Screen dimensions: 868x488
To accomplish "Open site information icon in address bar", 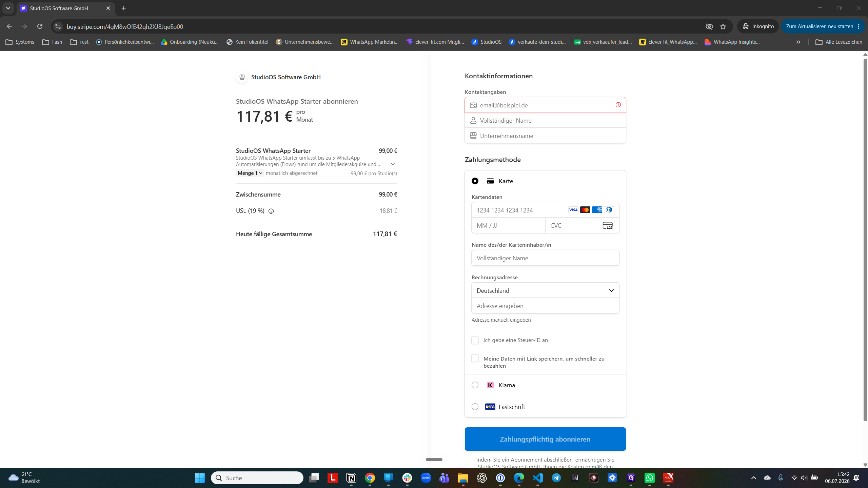I will (x=58, y=26).
